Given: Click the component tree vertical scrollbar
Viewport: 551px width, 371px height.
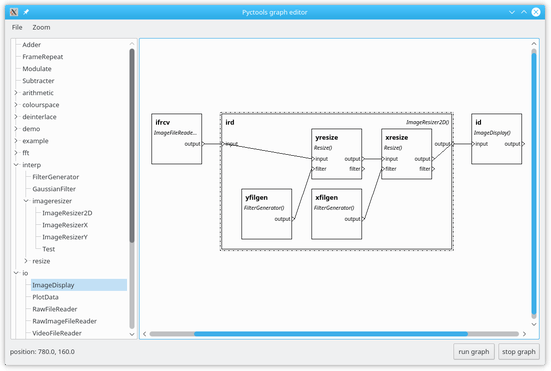Looking at the screenshot, I should pyautogui.click(x=132, y=145).
